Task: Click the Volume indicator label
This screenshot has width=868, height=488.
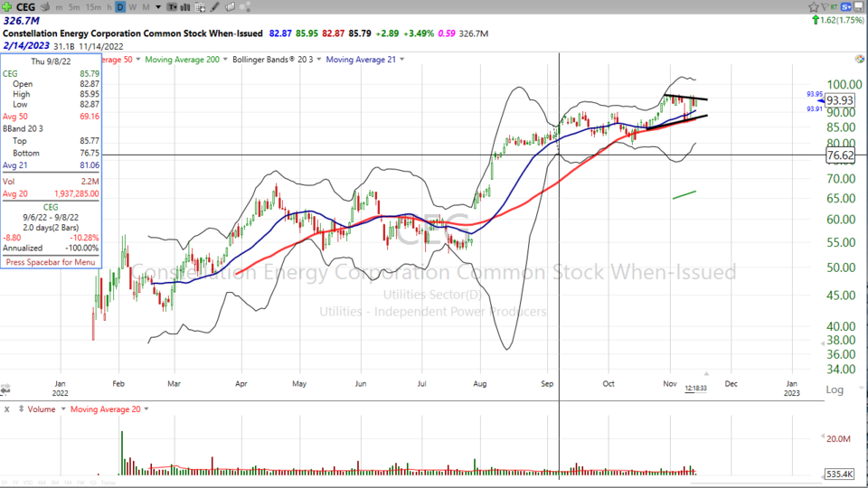Action: 42,408
